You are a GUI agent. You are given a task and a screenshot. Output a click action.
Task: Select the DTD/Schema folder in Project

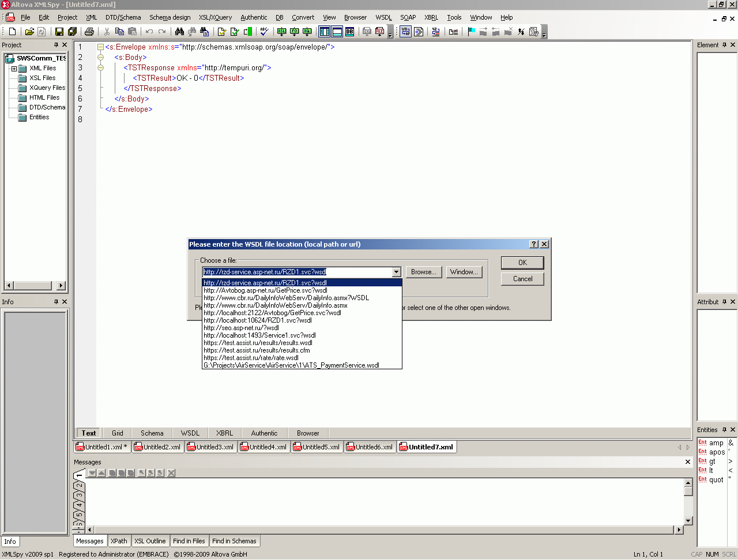coord(47,108)
